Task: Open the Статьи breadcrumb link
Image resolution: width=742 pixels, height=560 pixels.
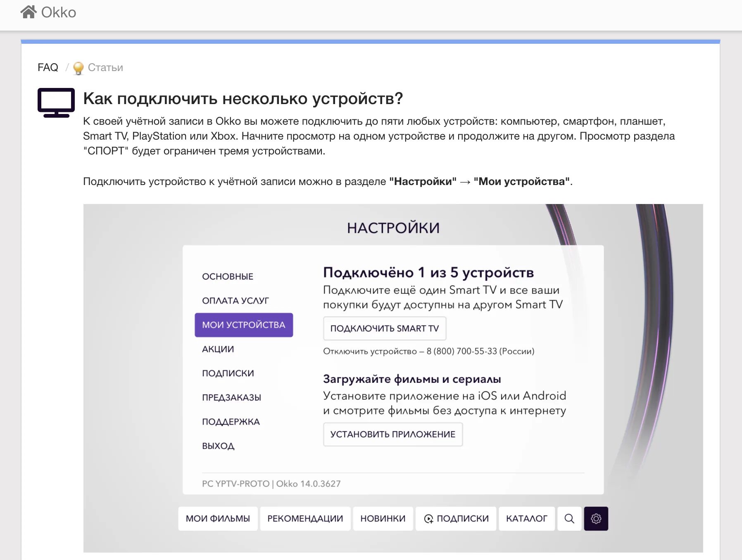Action: point(105,67)
